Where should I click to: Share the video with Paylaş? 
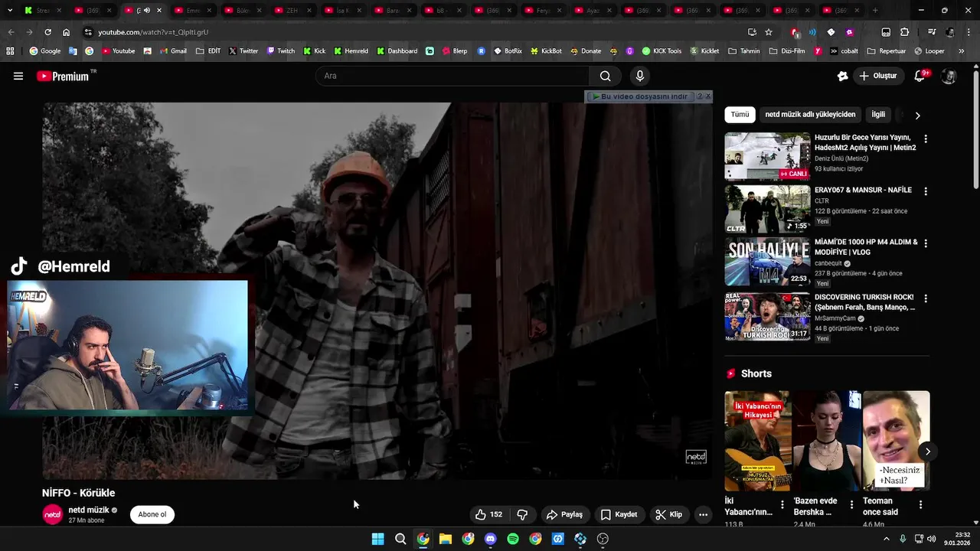pos(564,514)
